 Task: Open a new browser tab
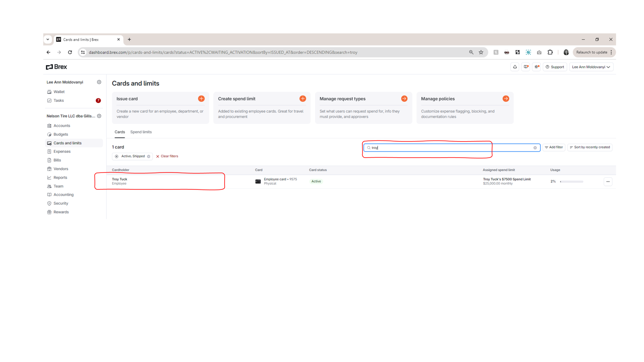pos(129,39)
